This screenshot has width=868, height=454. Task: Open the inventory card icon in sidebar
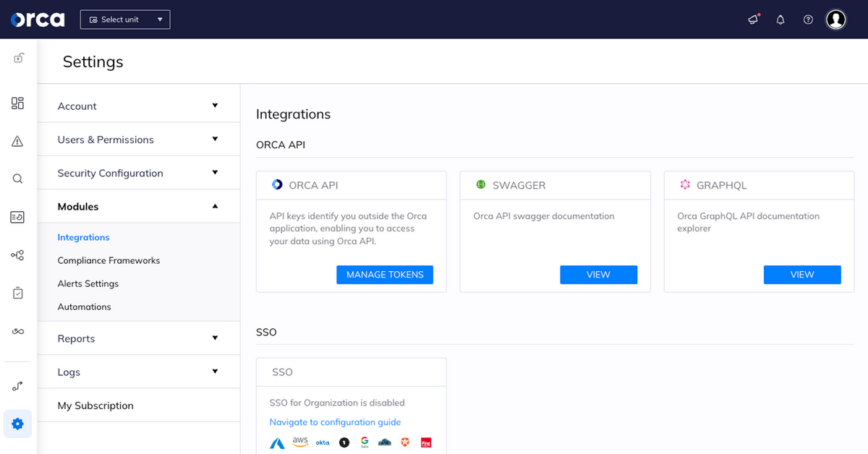click(x=18, y=217)
